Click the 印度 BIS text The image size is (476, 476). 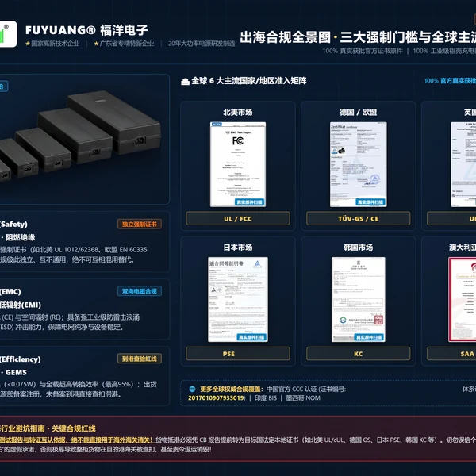[266, 398]
